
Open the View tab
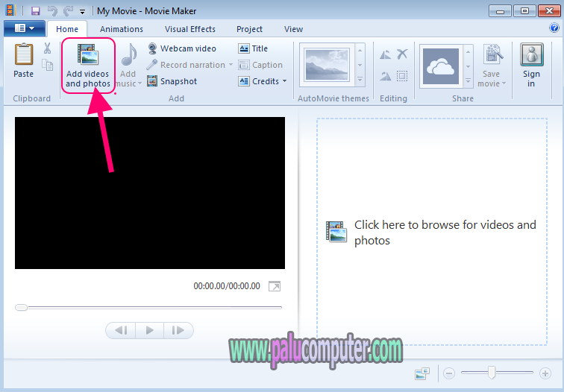pos(293,29)
